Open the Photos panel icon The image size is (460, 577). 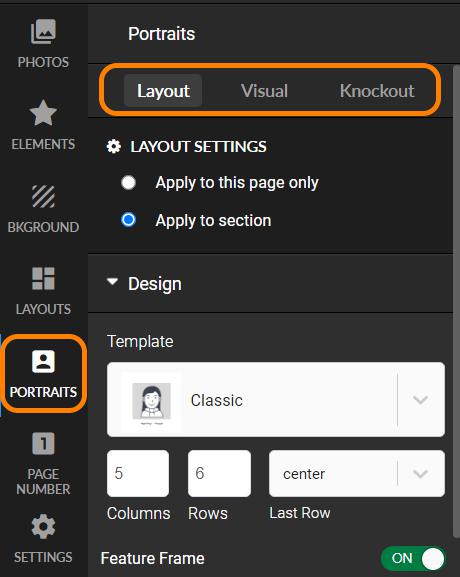click(43, 32)
